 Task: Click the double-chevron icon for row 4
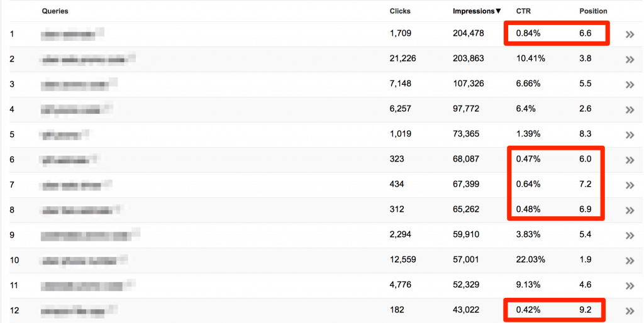[x=630, y=110]
